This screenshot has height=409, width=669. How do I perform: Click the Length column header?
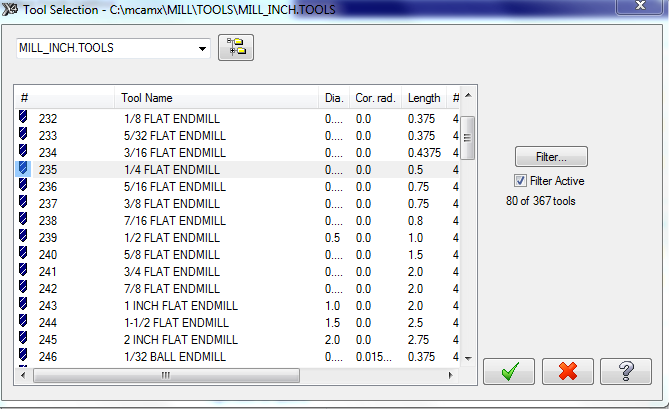[424, 98]
